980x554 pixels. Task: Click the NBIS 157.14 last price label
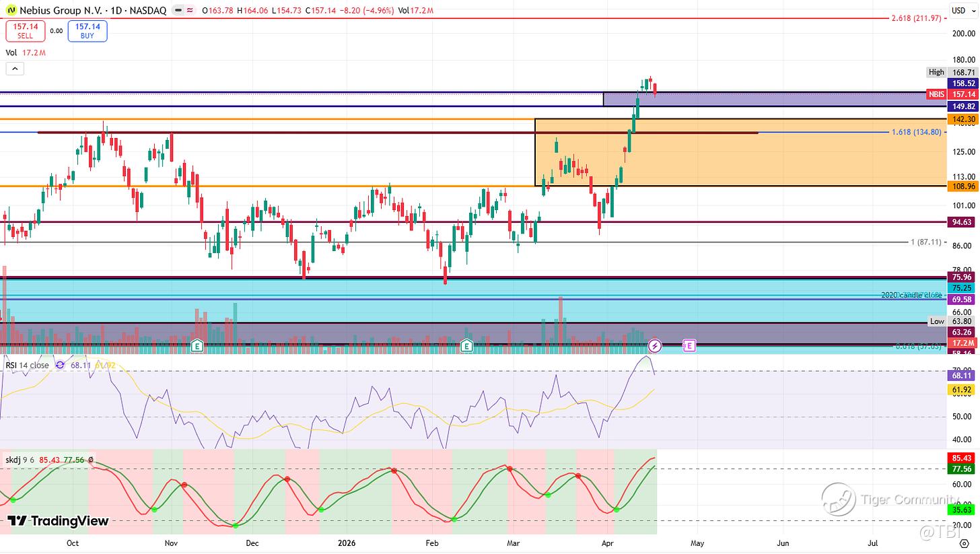(952, 94)
